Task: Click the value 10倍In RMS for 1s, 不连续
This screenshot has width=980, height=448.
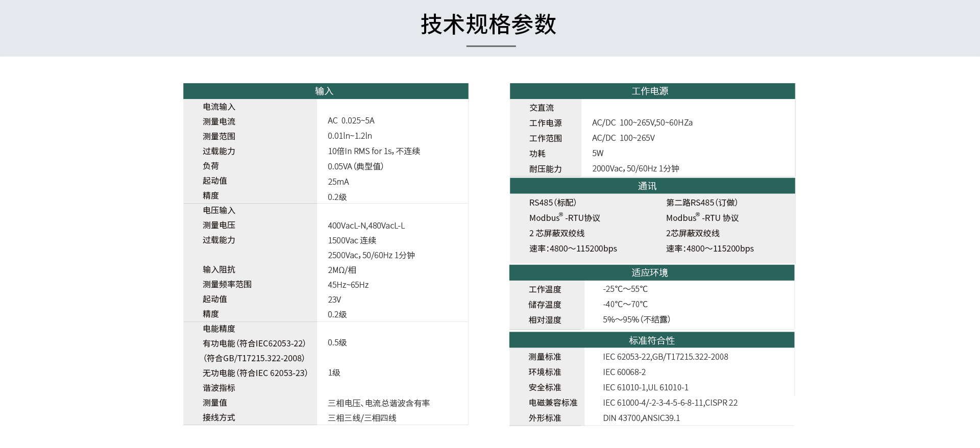Action: coord(374,151)
